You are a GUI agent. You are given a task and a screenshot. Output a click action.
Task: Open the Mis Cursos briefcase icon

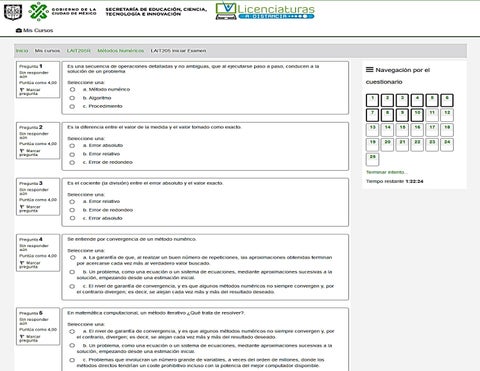pyautogui.click(x=19, y=30)
